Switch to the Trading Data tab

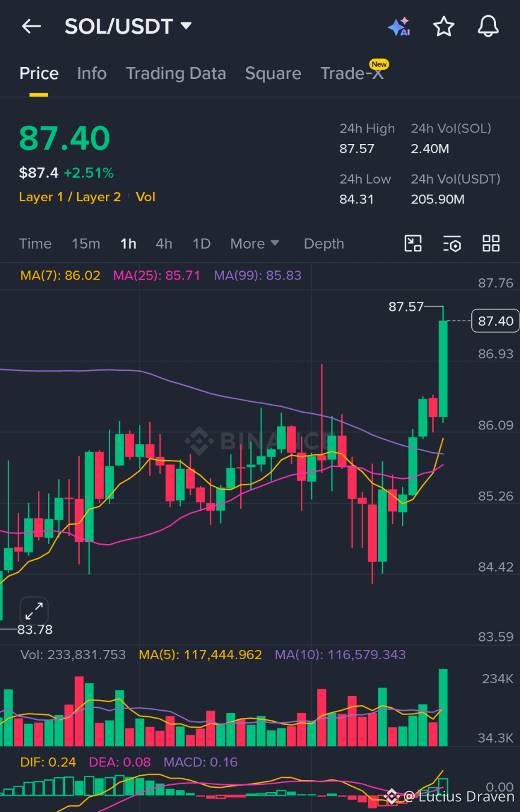[176, 73]
